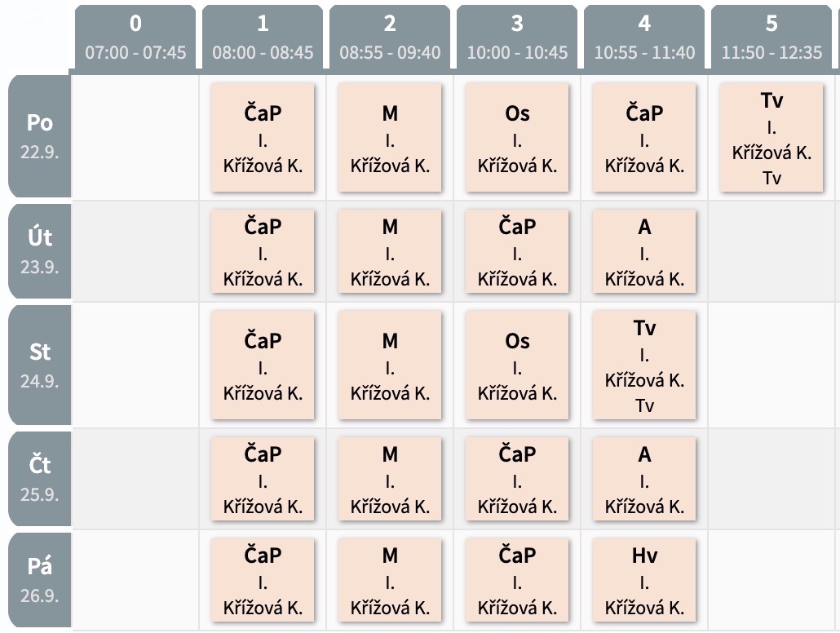Viewport: 840px width, 633px height.
Task: Click the Pá 26.9. day header
Action: [x=40, y=580]
